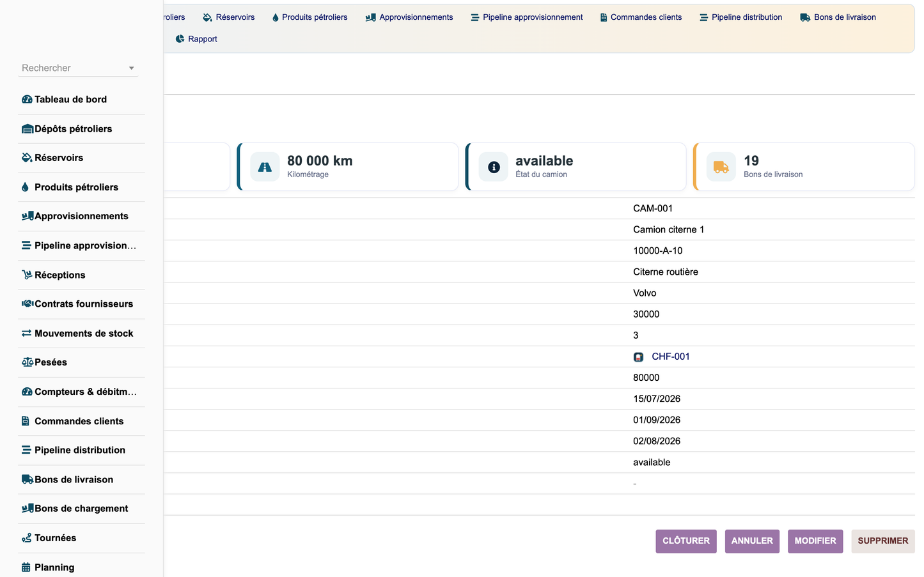Viewport: 924px width, 577px height.
Task: Open the CHF-001 driver link
Action: [670, 357]
